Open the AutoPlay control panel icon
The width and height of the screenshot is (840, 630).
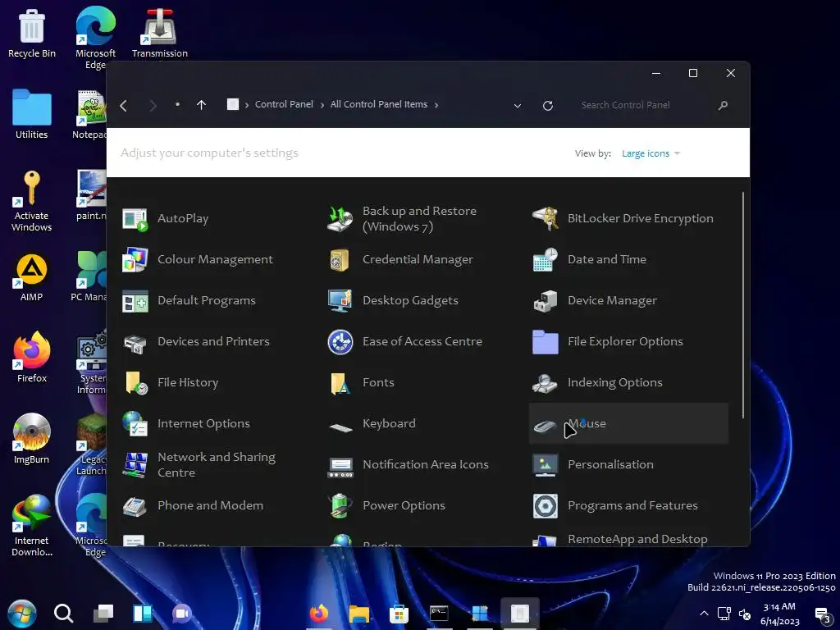[x=135, y=219]
